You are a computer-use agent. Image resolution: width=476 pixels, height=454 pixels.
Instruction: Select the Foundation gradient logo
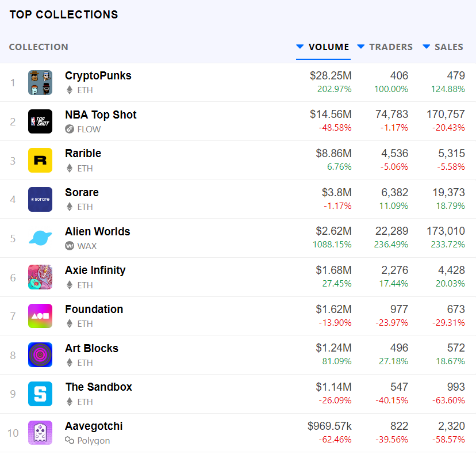(40, 316)
